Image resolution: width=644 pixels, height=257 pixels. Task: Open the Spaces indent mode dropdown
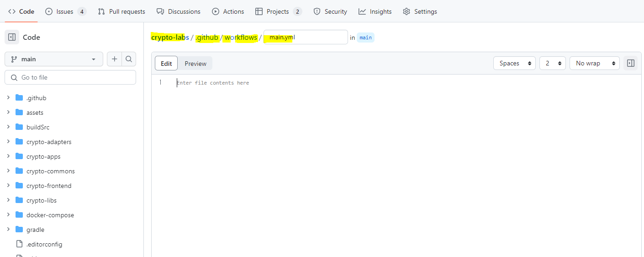click(514, 63)
